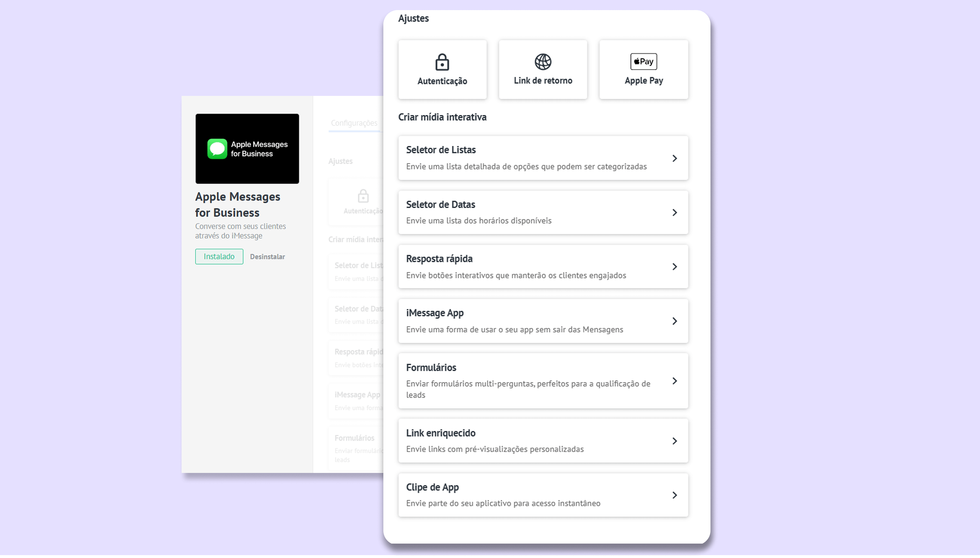
Task: Open iMessage App chevron arrow
Action: pos(674,321)
